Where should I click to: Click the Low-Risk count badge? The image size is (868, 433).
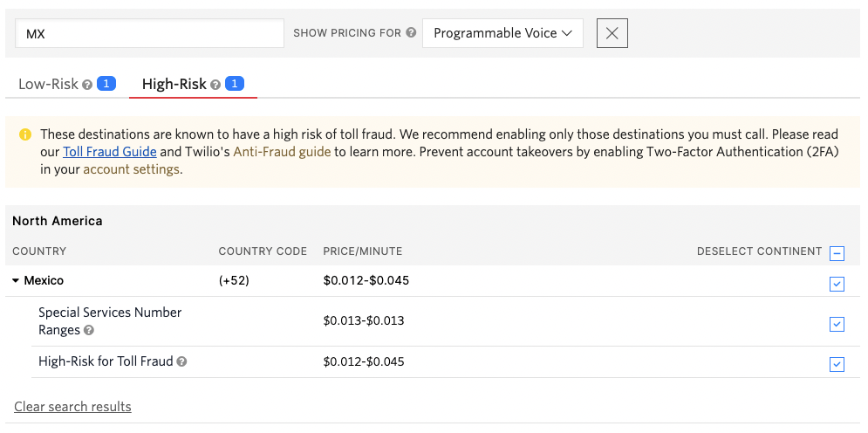coord(106,84)
